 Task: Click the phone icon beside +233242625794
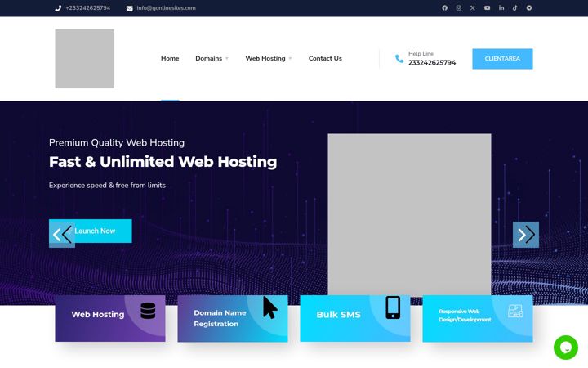click(58, 8)
